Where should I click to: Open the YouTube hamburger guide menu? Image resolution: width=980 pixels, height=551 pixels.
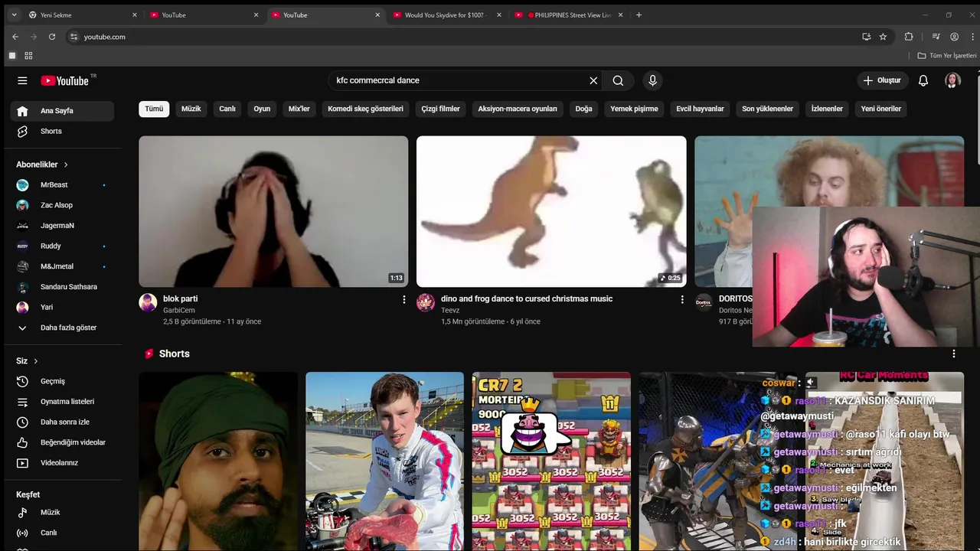(x=22, y=80)
